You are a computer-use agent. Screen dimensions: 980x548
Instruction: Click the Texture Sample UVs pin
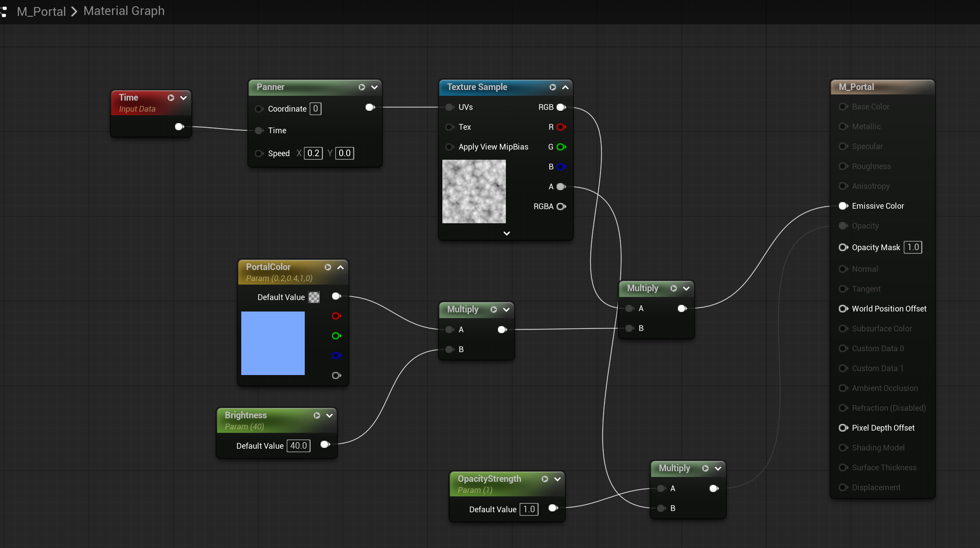tap(449, 107)
